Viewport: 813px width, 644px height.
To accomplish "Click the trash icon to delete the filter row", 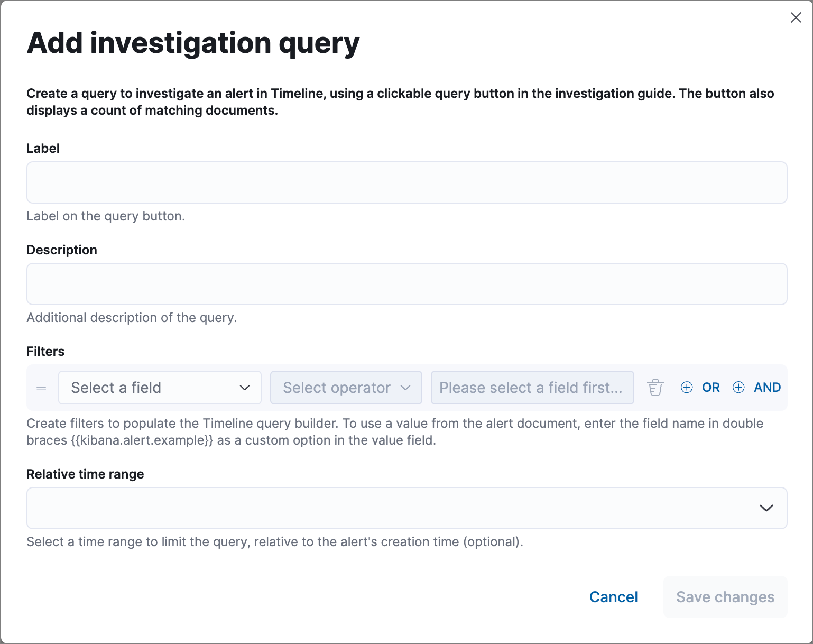I will (655, 388).
